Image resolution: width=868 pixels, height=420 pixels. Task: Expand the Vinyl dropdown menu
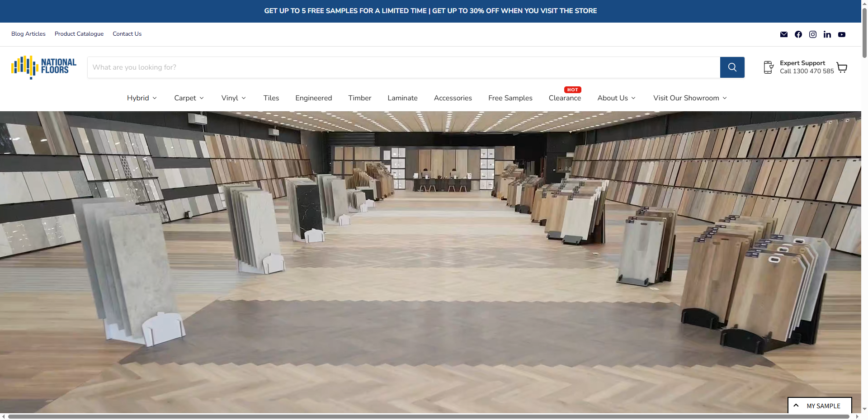click(233, 98)
